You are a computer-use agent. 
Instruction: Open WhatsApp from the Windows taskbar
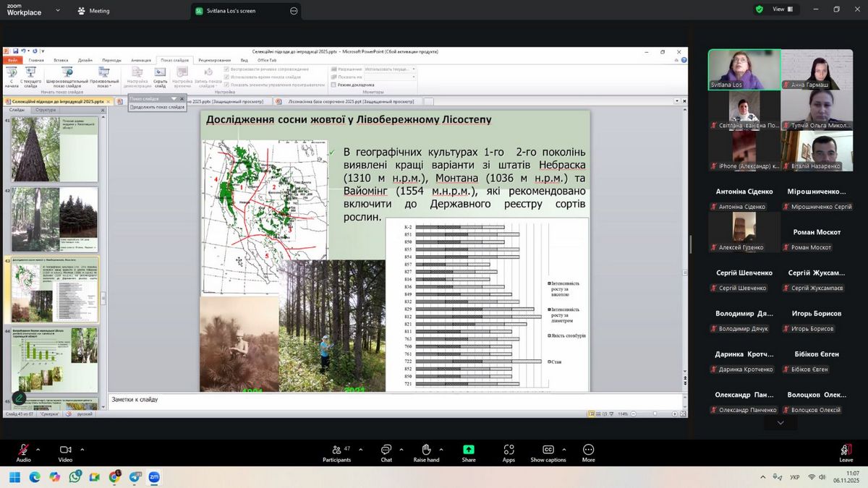(x=76, y=477)
